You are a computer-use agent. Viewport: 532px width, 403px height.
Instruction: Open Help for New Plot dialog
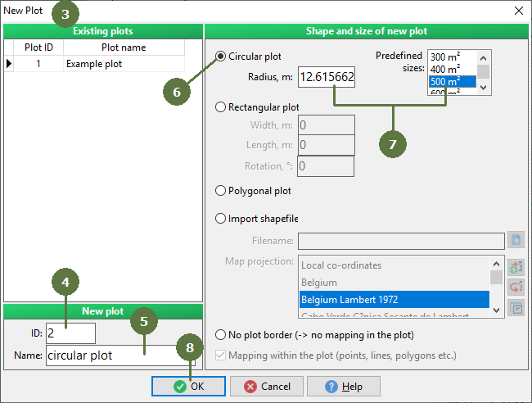click(x=344, y=386)
